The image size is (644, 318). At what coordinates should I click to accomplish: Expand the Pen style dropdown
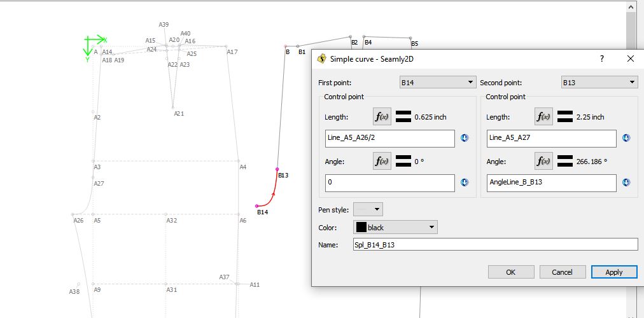[x=368, y=209]
